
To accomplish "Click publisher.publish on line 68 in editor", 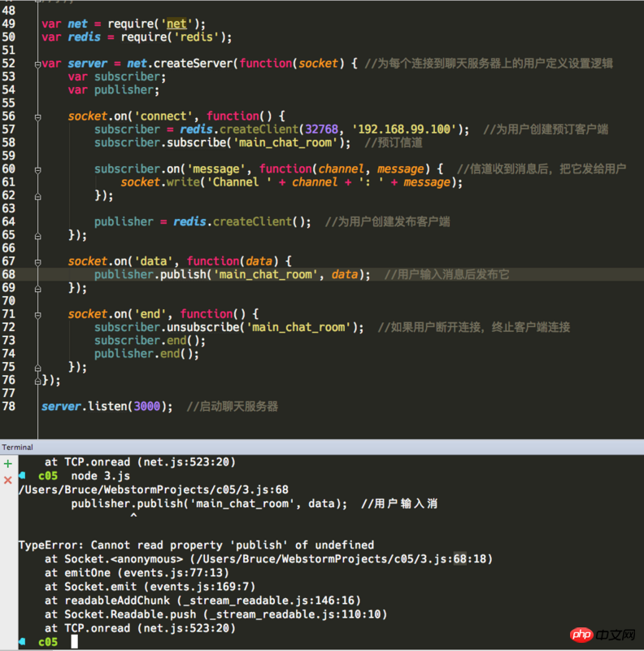I will pos(150,274).
